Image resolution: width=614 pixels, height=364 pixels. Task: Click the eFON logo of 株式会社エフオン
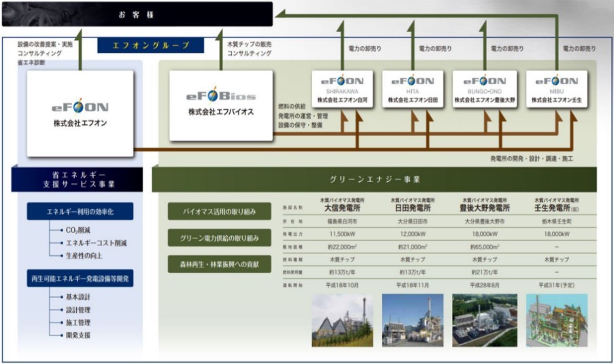coord(80,106)
